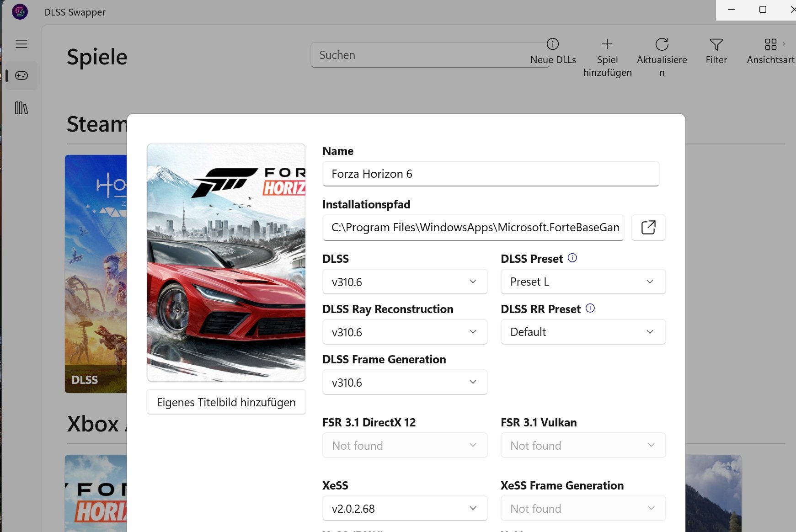Open the hamburger navigation menu
Screen dimensions: 796x532
click(21, 44)
